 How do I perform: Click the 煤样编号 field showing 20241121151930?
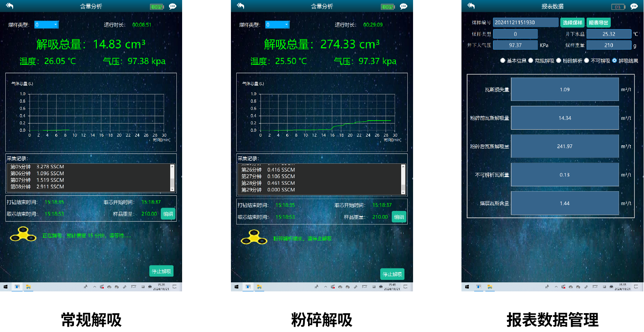pyautogui.click(x=525, y=23)
